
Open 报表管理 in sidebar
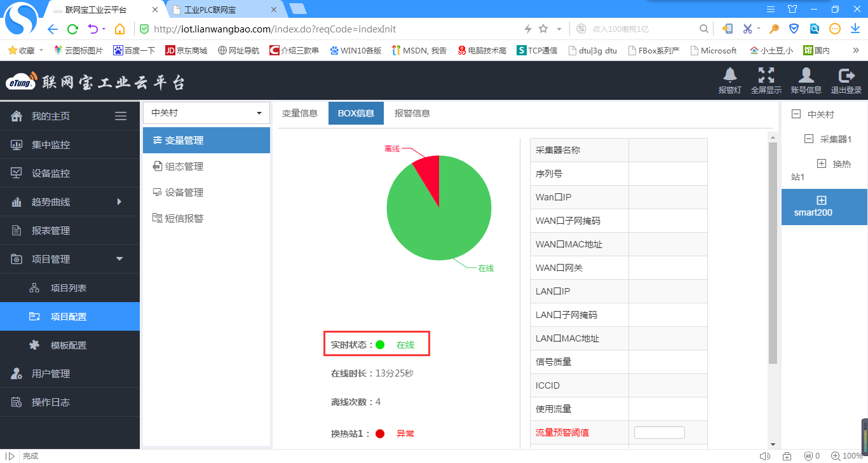(70, 230)
